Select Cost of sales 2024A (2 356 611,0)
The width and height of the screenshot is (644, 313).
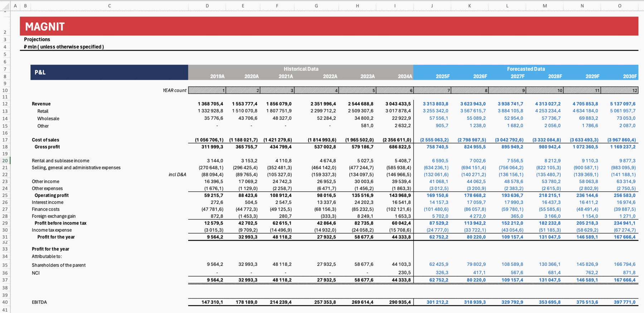pyautogui.click(x=397, y=140)
